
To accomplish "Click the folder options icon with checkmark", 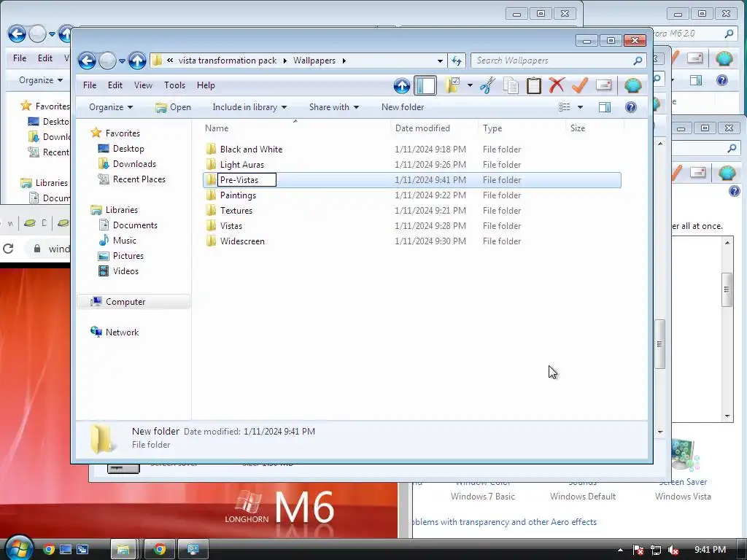I will click(452, 85).
